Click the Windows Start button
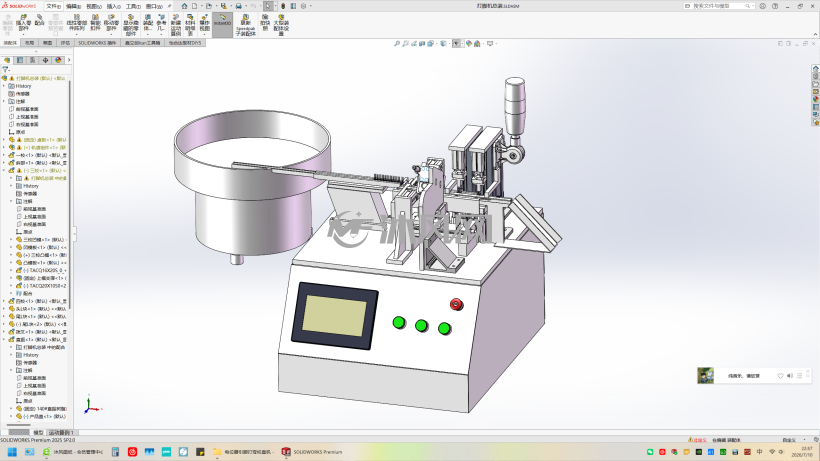This screenshot has height=461, width=820. point(12,452)
